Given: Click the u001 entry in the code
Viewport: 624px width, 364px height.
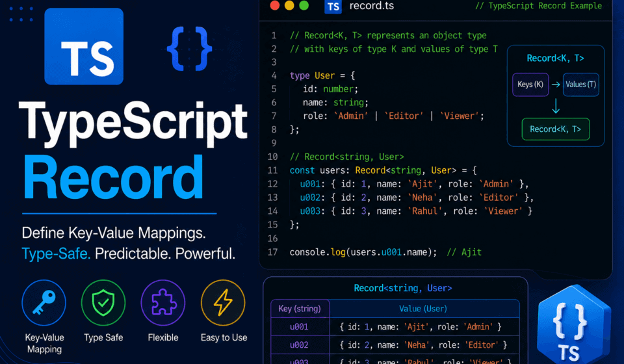Looking at the screenshot, I should coord(414,184).
